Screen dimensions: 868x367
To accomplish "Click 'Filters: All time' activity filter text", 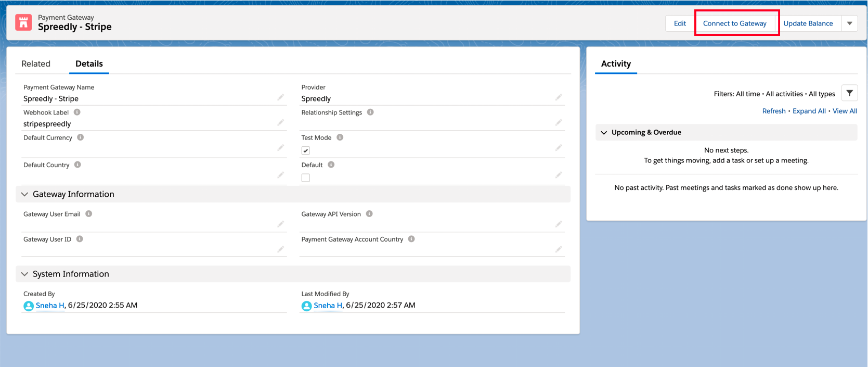I will 736,94.
